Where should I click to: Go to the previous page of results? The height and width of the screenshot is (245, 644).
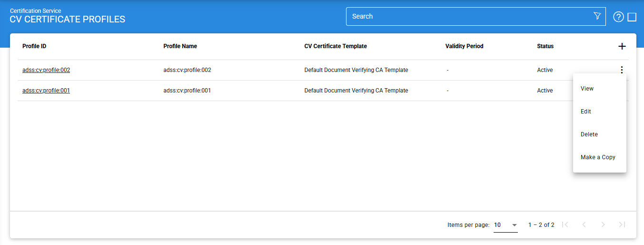(584, 225)
